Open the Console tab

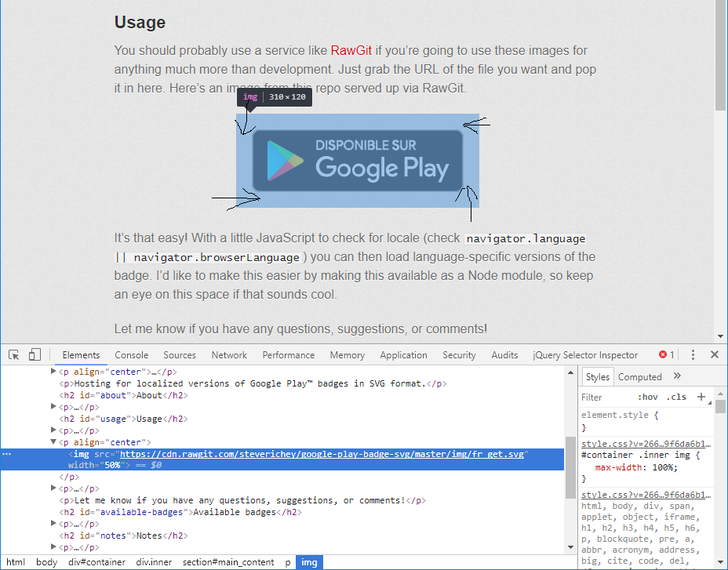coord(131,355)
